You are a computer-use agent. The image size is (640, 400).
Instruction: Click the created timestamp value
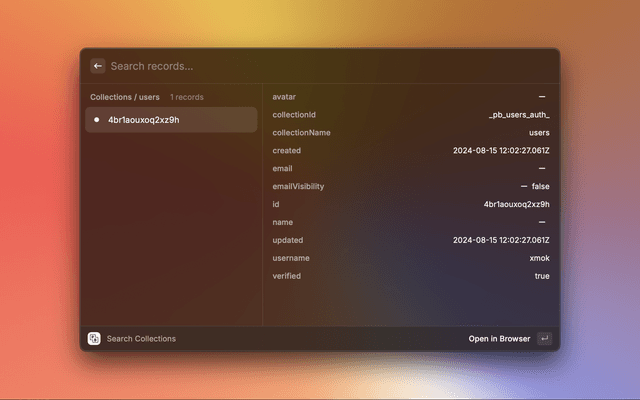(500, 151)
